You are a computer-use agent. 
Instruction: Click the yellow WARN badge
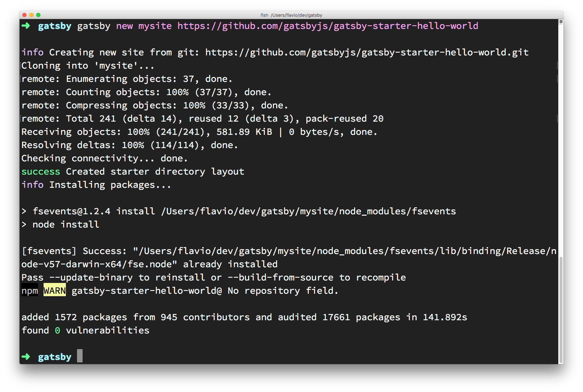55,291
